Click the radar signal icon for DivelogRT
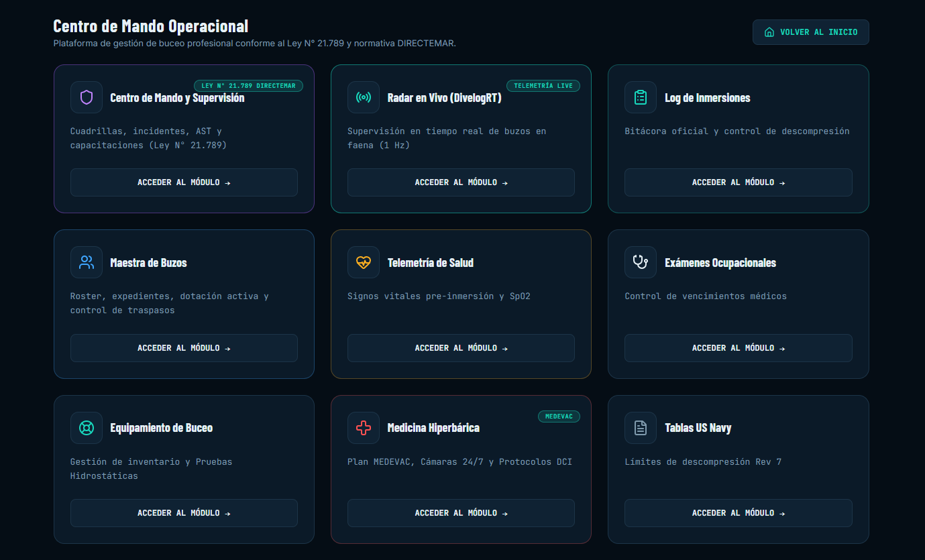The height and width of the screenshot is (560, 925). pyautogui.click(x=364, y=97)
